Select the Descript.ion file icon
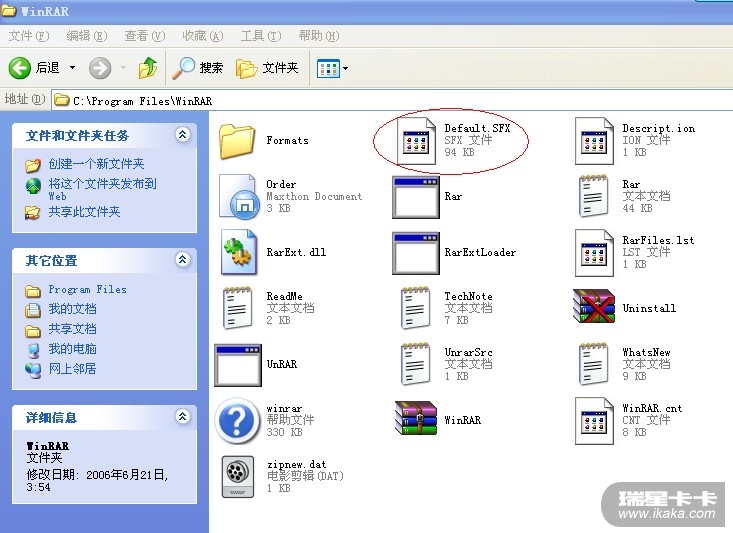 click(x=594, y=141)
